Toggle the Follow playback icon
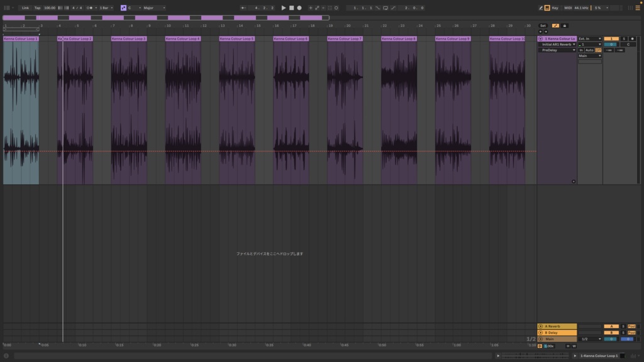 (243, 8)
